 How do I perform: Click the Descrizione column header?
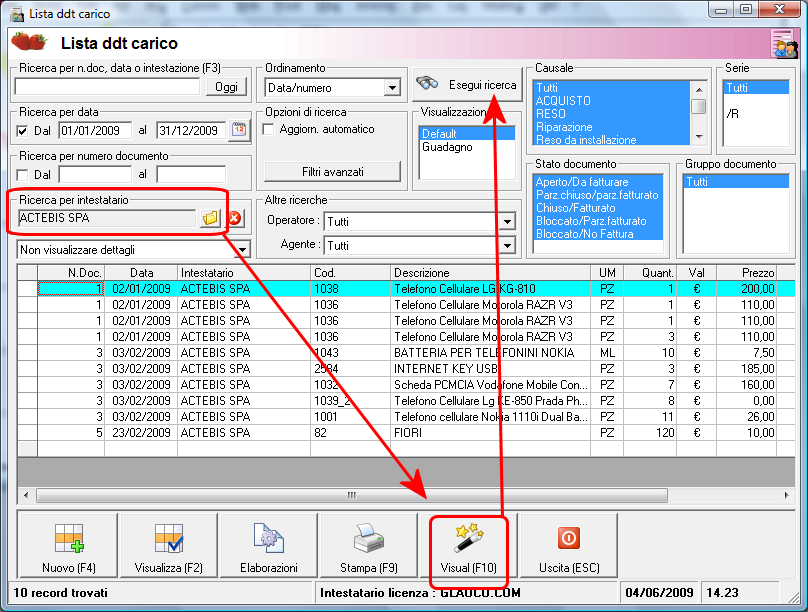click(x=491, y=273)
